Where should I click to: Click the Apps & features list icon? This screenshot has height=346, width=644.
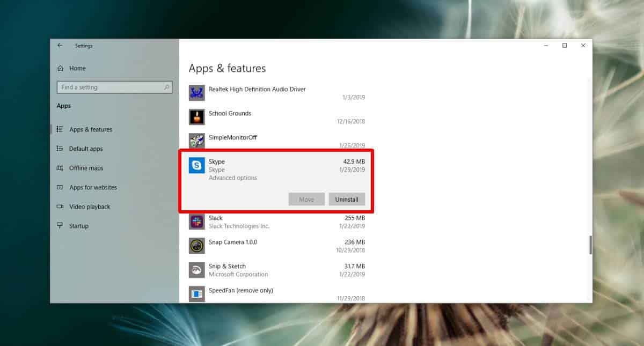tap(60, 129)
